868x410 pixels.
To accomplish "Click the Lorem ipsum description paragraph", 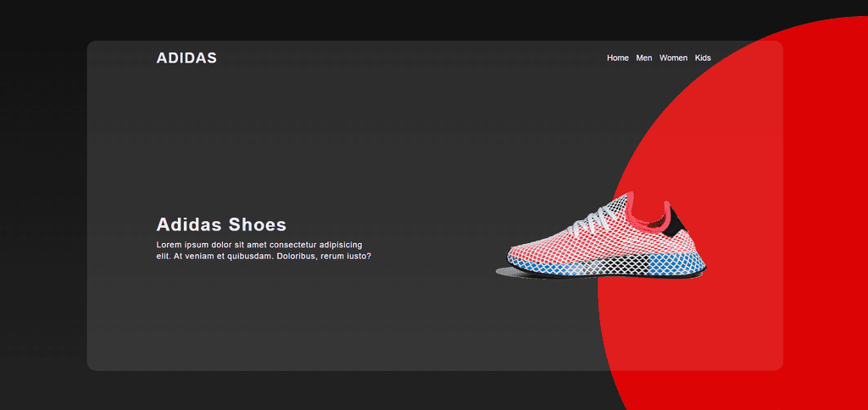I will click(264, 251).
